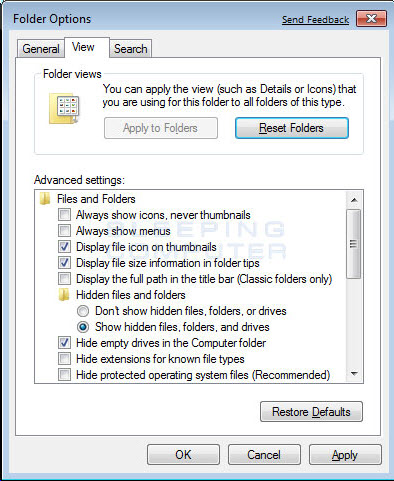Click the Reset Folders button
394x481 pixels.
click(292, 128)
